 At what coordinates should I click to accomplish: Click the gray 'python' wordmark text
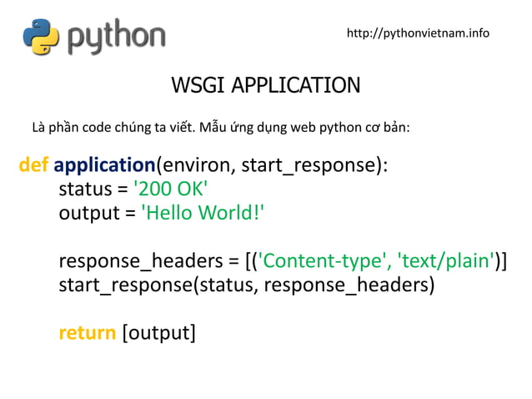(117, 37)
